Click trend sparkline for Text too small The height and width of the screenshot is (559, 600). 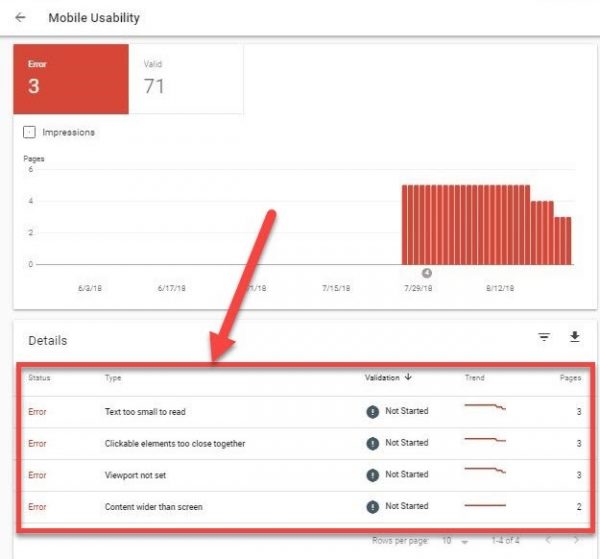[485, 407]
